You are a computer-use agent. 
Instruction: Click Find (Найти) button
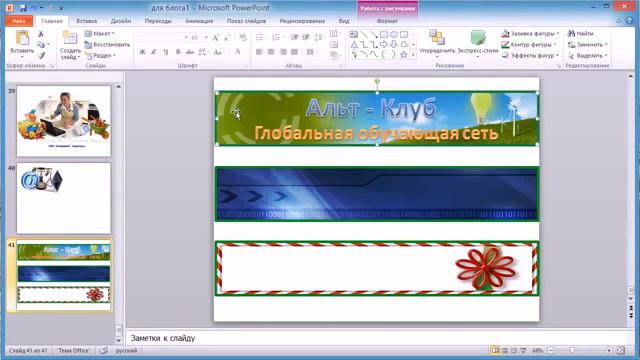[x=581, y=33]
